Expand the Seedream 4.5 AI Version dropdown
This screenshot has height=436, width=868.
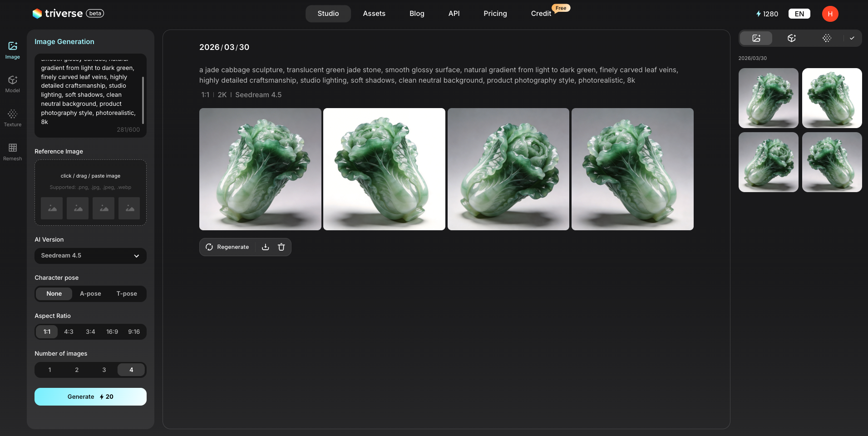90,256
